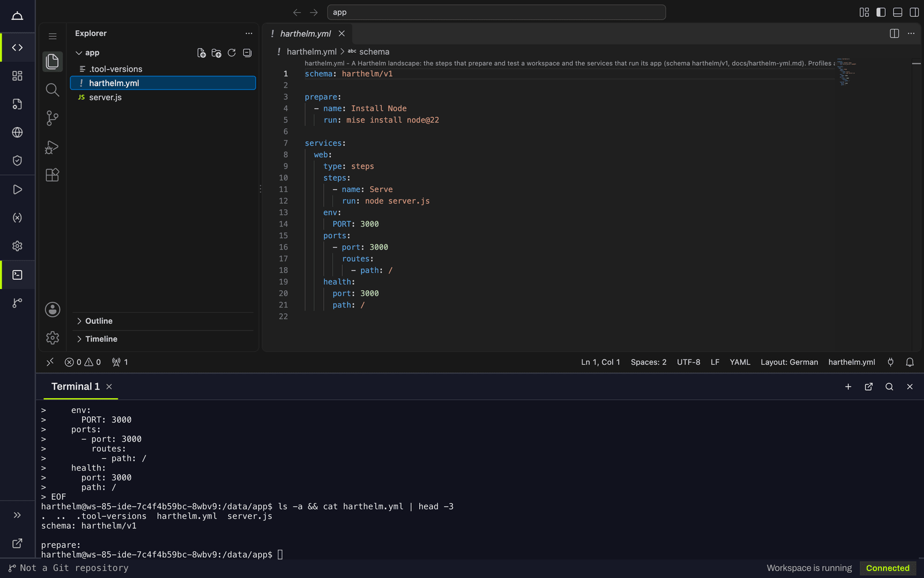Open the external link icon in left rail
Image resolution: width=924 pixels, height=578 pixels.
coord(17,543)
